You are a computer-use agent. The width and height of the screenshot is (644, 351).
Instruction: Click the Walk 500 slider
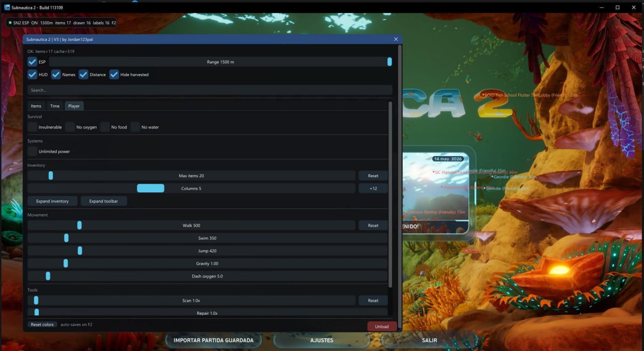click(191, 226)
